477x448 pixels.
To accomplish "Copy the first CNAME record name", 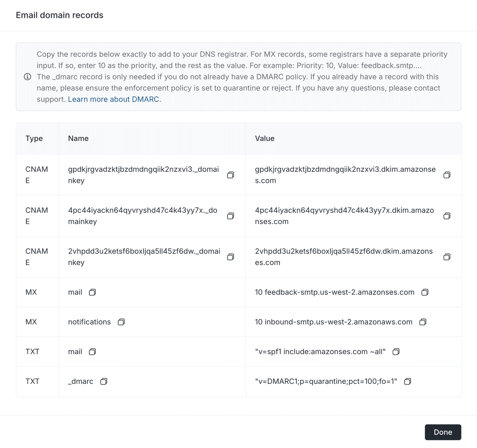I will [x=231, y=175].
